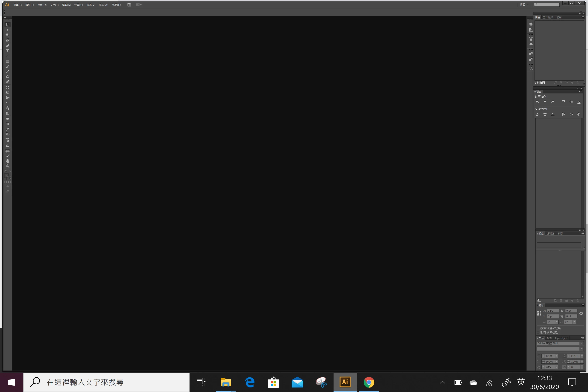Image resolution: width=588 pixels, height=392 pixels.
Task: Select the Type (T) tool
Action: pyautogui.click(x=8, y=51)
